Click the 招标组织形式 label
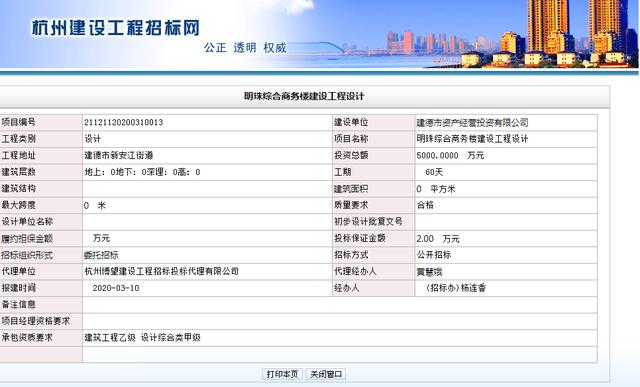 tap(27, 255)
